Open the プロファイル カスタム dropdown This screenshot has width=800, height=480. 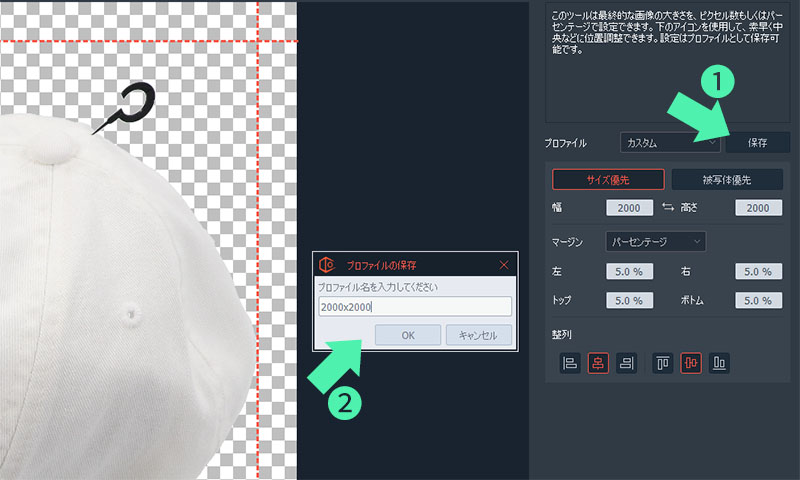click(670, 143)
